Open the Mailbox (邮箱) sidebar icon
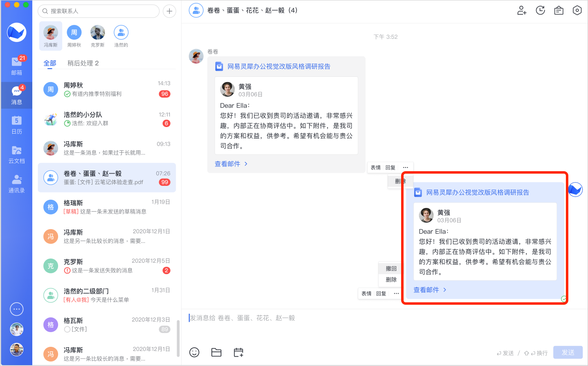The height and width of the screenshot is (366, 588). [x=17, y=66]
